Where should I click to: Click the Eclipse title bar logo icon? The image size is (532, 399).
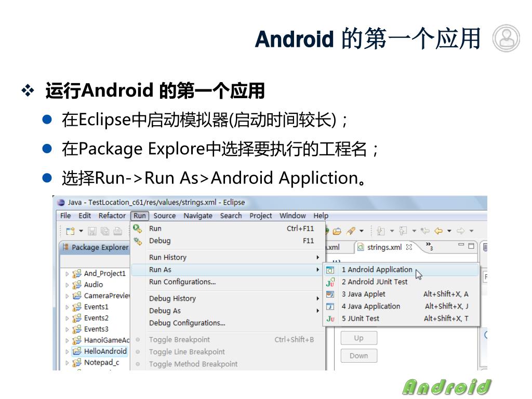coord(61,203)
